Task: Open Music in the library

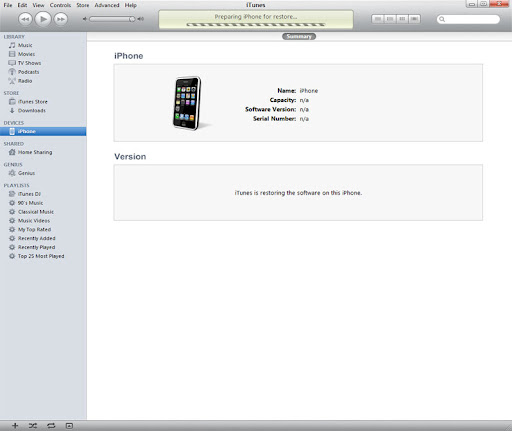Action: pyautogui.click(x=43, y=45)
